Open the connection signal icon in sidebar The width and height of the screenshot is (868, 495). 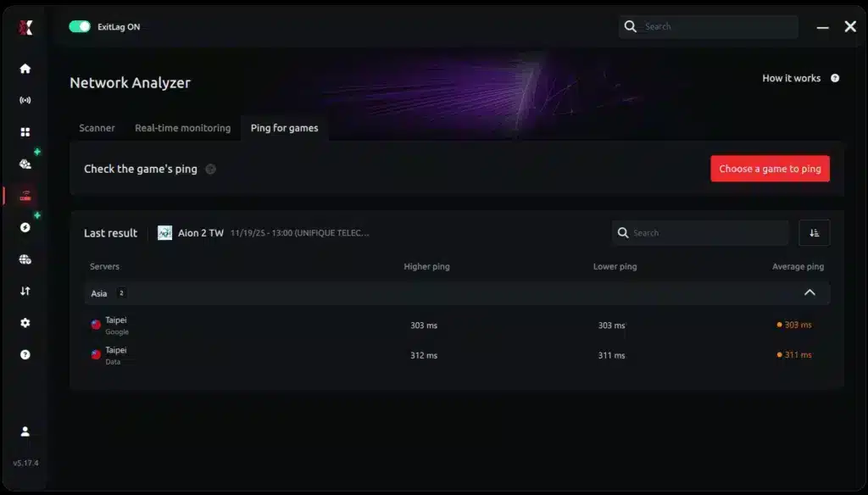coord(25,100)
